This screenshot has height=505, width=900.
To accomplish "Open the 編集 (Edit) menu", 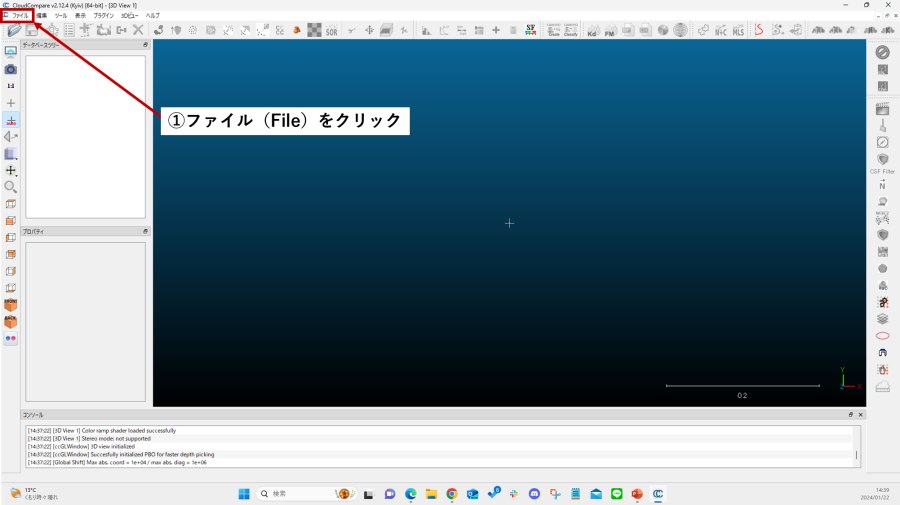I will click(x=42, y=15).
